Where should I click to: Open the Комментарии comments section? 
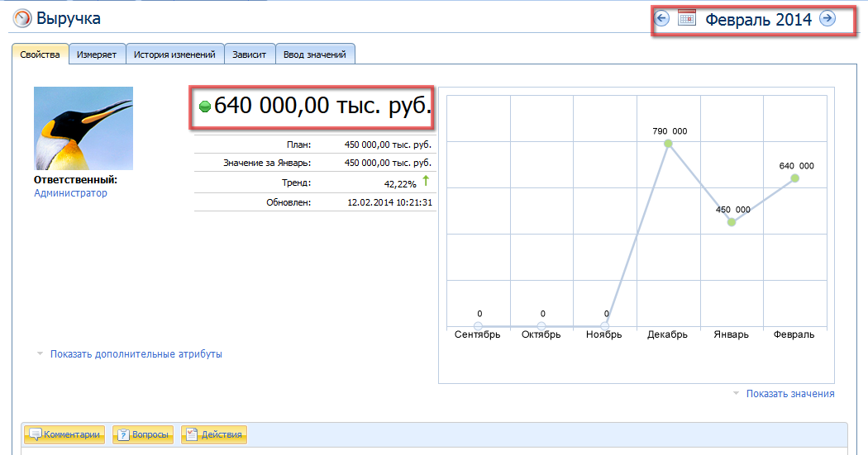64,434
